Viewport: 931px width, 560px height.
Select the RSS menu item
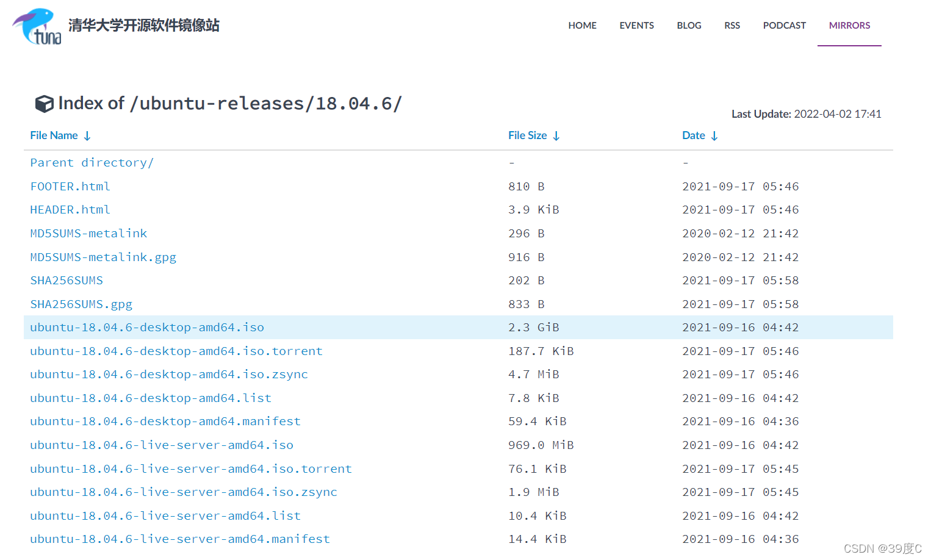pyautogui.click(x=732, y=26)
